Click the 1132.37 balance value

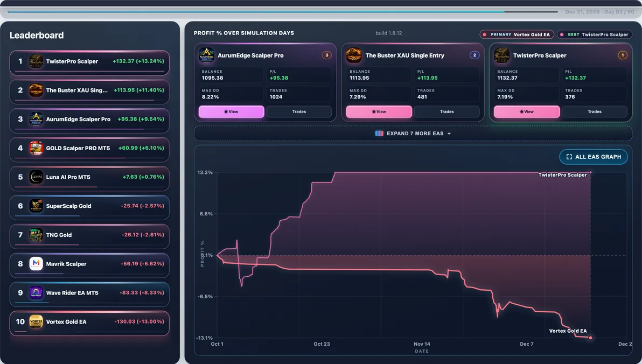(507, 78)
